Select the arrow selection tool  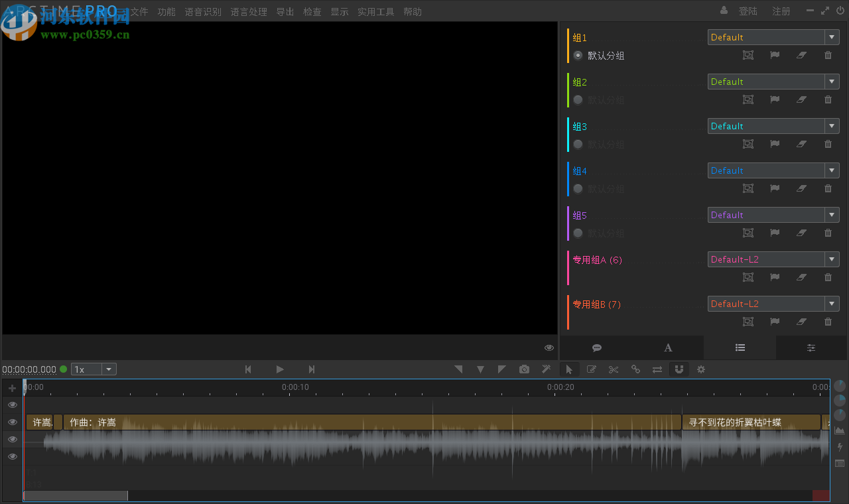[569, 369]
